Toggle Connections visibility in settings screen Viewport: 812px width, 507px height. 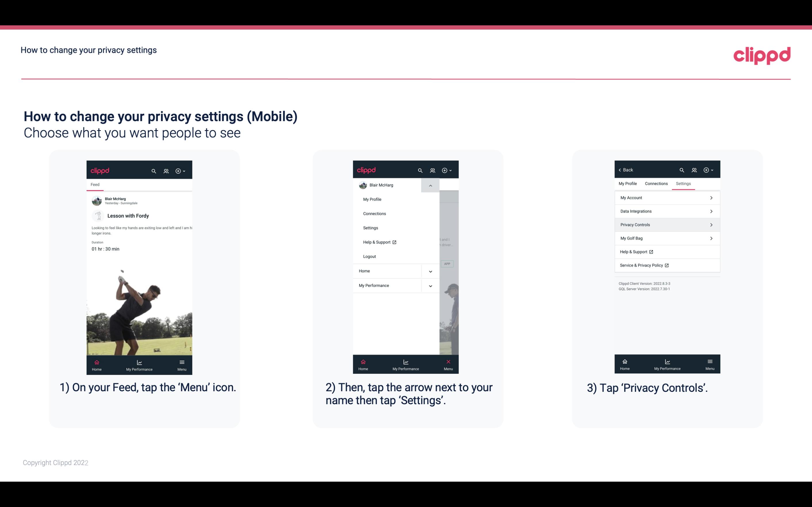(x=655, y=183)
